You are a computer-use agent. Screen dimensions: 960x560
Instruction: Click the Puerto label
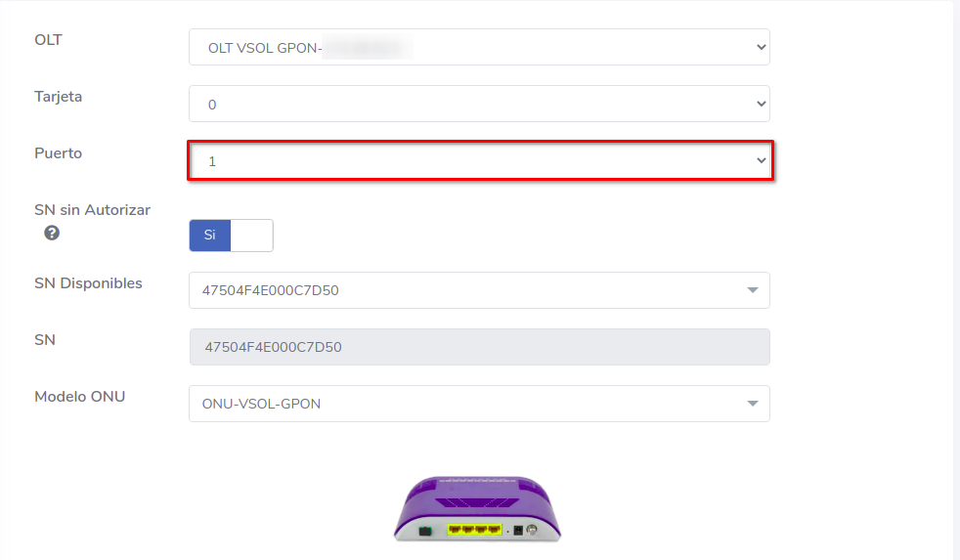[x=58, y=153]
